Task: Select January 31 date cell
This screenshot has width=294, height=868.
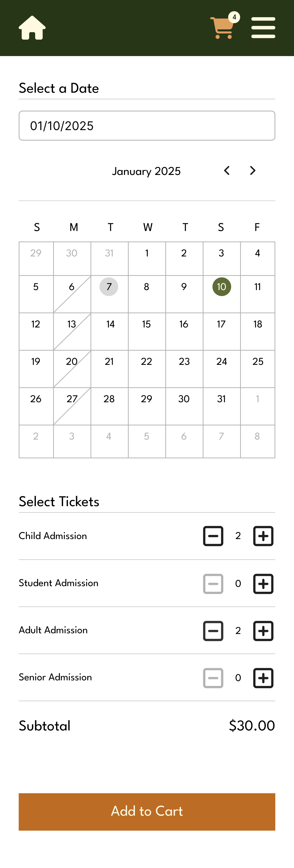Action: 221,406
